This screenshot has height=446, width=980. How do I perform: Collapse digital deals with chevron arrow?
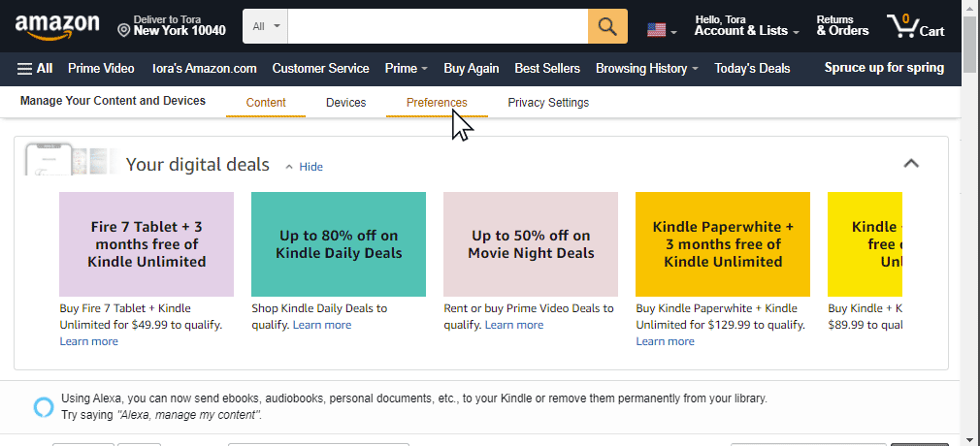pos(910,164)
